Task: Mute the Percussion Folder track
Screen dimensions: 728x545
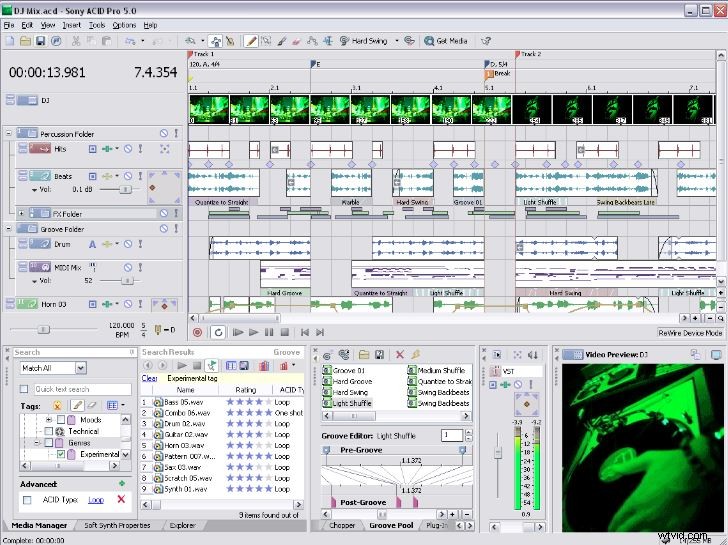Action: click(163, 134)
